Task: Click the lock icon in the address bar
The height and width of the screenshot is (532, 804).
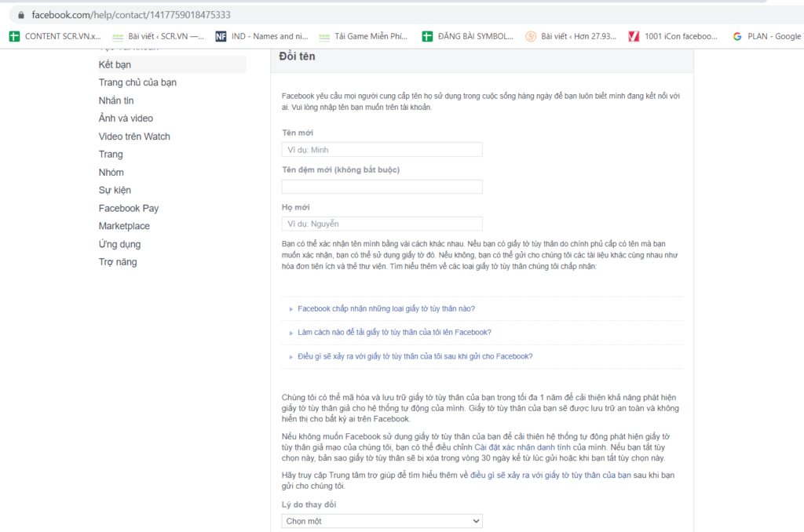Action: click(x=21, y=15)
